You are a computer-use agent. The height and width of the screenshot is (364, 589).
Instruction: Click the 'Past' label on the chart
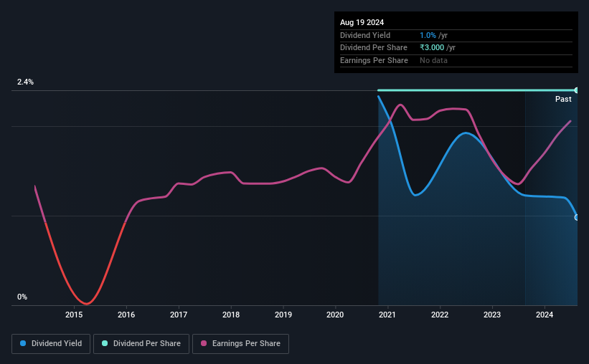563,99
